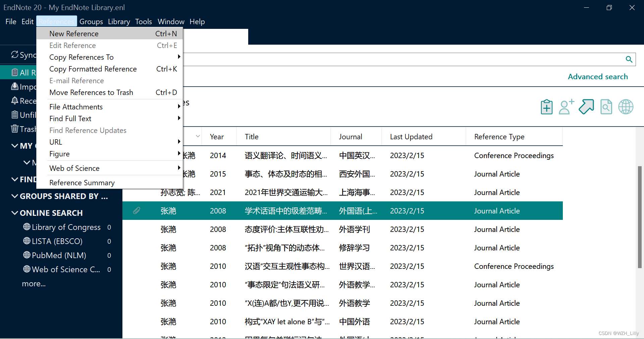
Task: Choose Move References to Trash
Action: click(110, 92)
